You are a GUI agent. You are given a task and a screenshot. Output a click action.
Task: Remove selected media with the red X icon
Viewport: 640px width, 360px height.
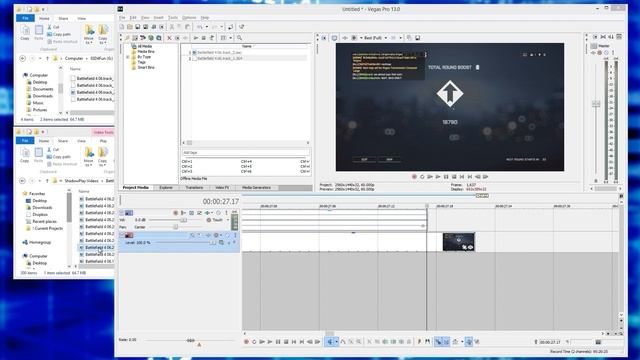pos(169,38)
